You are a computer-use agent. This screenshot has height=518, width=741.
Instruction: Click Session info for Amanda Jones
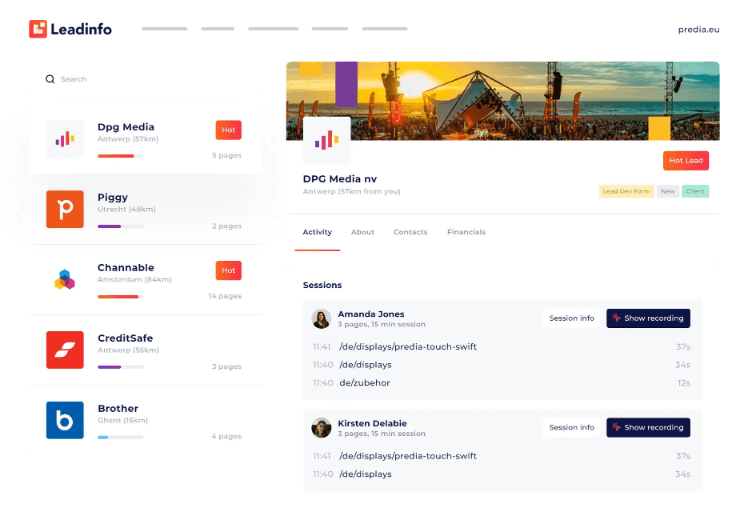pos(571,318)
